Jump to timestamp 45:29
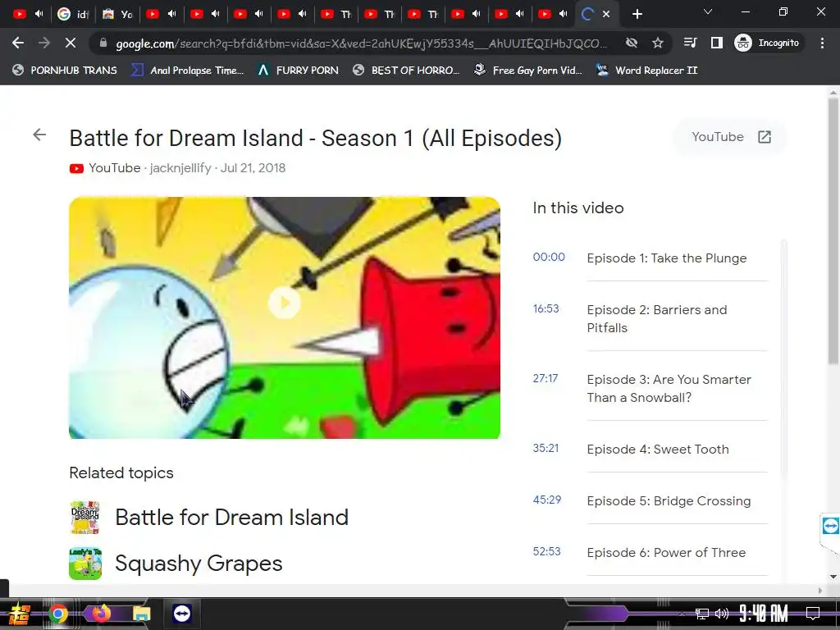This screenshot has height=630, width=840. click(547, 500)
